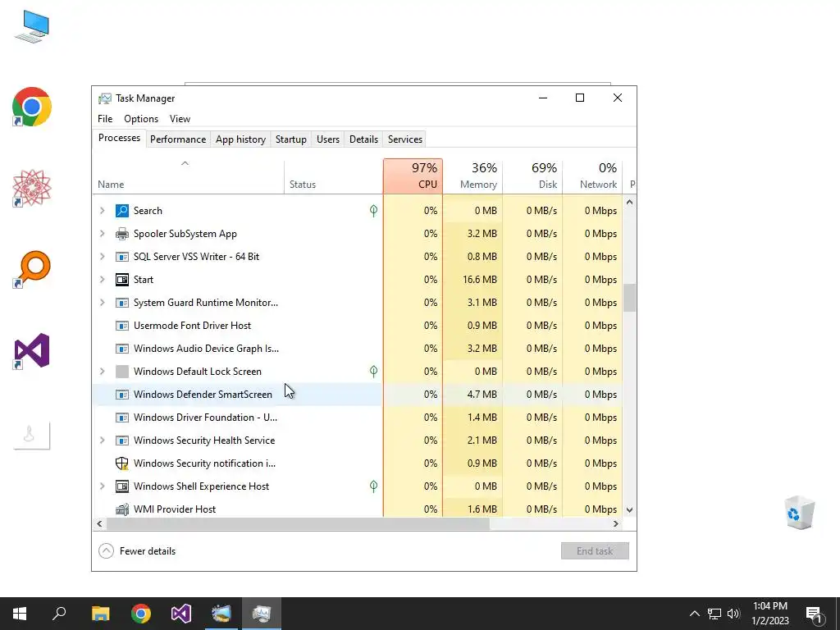The height and width of the screenshot is (630, 840).
Task: Click the volume speaker tray icon
Action: tap(733, 614)
